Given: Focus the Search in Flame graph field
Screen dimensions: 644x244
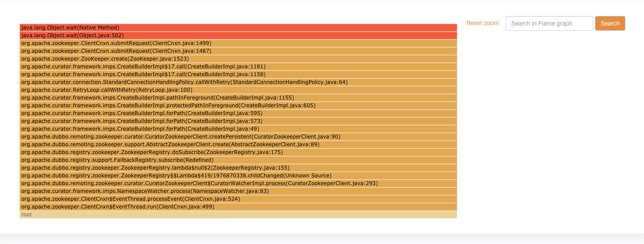Looking at the screenshot, I should 549,23.
